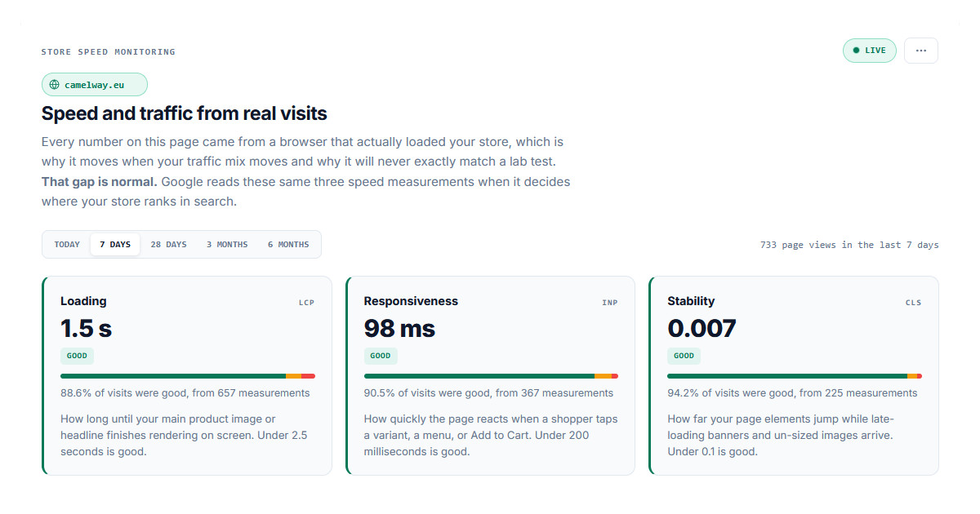Screen dimensions: 980x514
Task: Click the Responsiveness card title
Action: tap(411, 301)
